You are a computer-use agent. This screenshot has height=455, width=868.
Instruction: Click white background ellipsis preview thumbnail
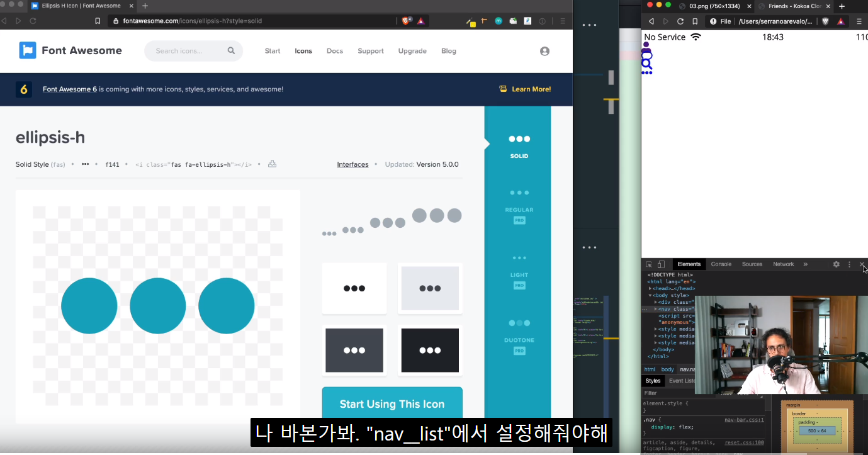pos(354,288)
